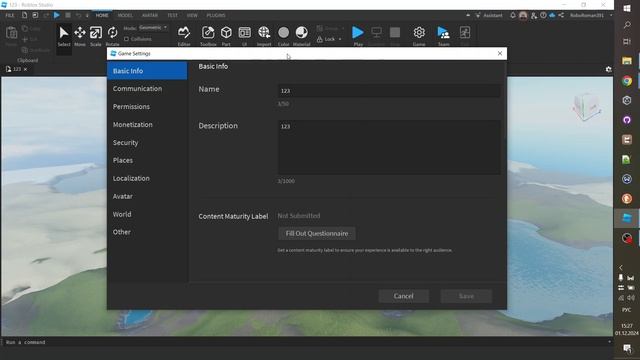Open the terrain Editor

coord(184,36)
